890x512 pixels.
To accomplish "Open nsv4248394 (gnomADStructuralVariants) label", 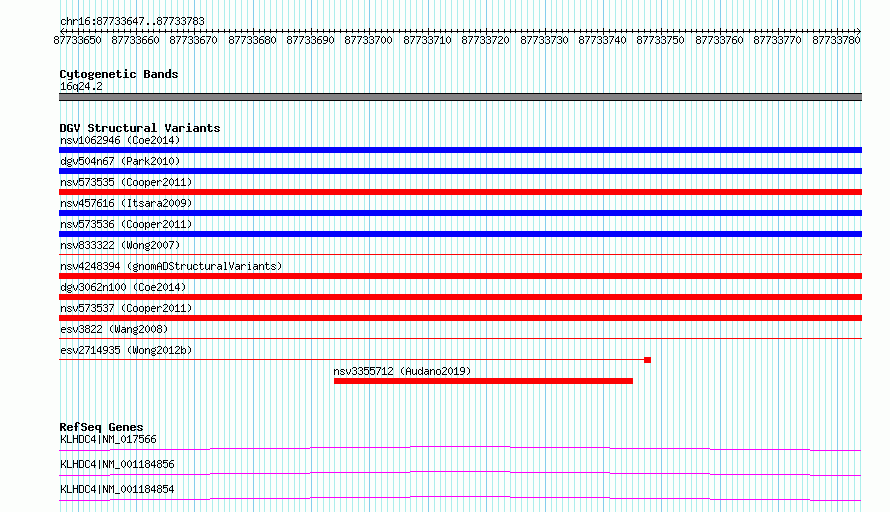I will click(x=171, y=266).
